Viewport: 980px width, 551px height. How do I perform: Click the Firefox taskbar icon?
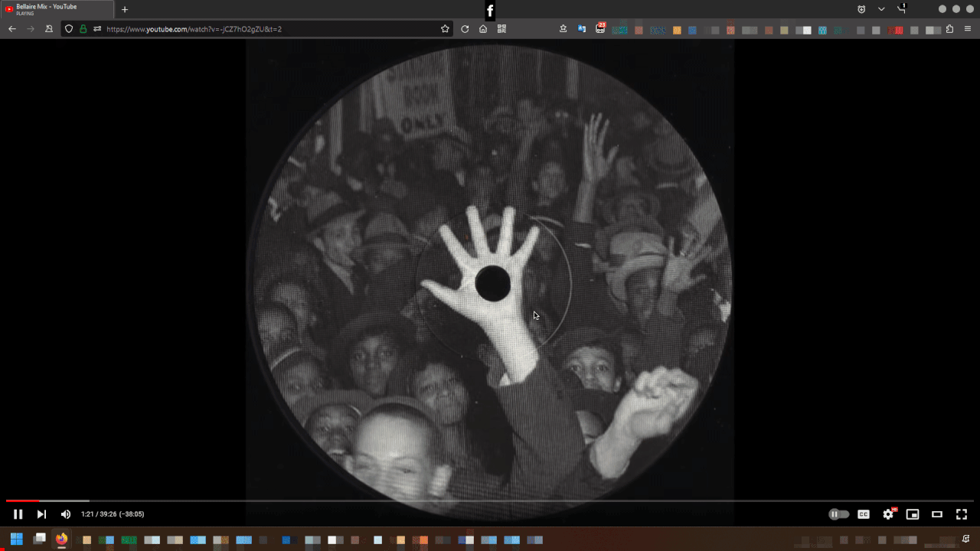click(x=61, y=539)
